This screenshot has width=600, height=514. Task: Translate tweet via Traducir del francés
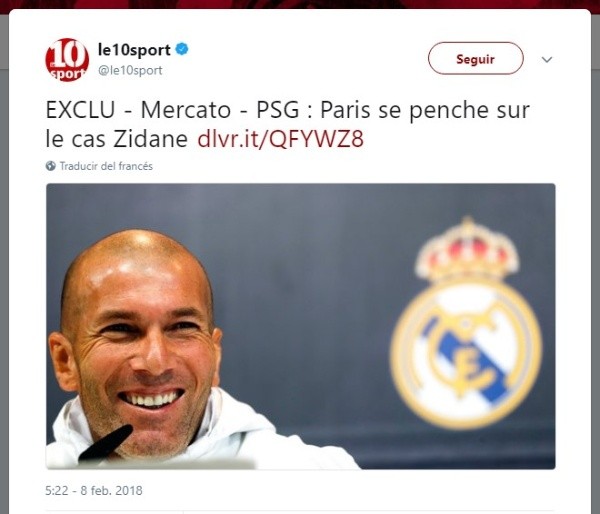tap(106, 166)
